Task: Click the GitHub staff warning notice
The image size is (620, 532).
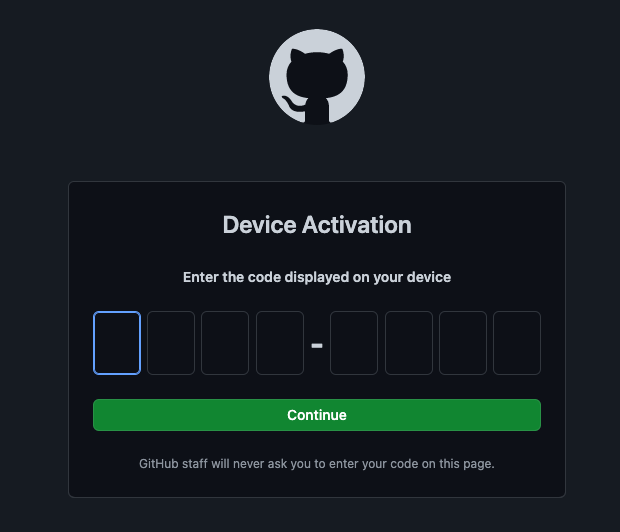Action: click(317, 464)
